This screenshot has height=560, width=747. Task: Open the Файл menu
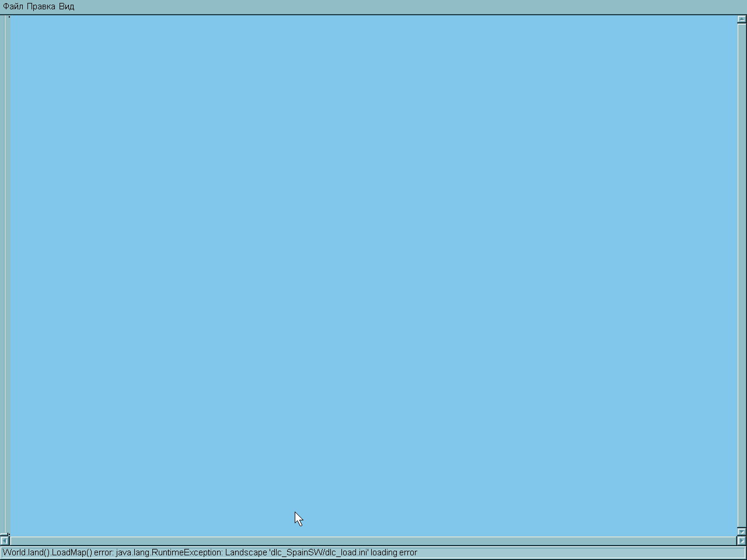pos(13,6)
